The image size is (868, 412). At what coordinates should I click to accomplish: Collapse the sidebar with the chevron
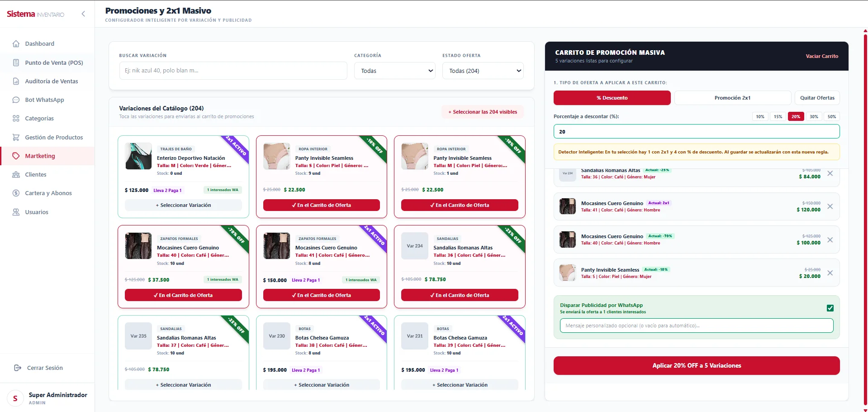[x=83, y=14]
